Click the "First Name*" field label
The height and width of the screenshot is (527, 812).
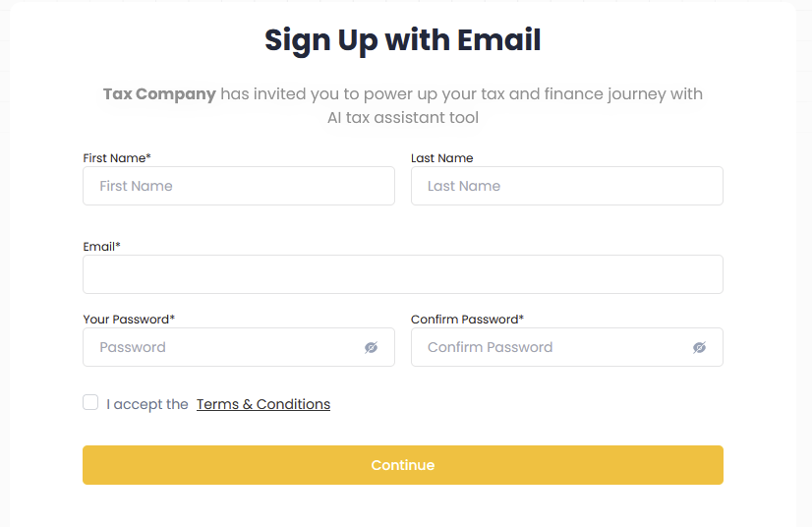[117, 158]
